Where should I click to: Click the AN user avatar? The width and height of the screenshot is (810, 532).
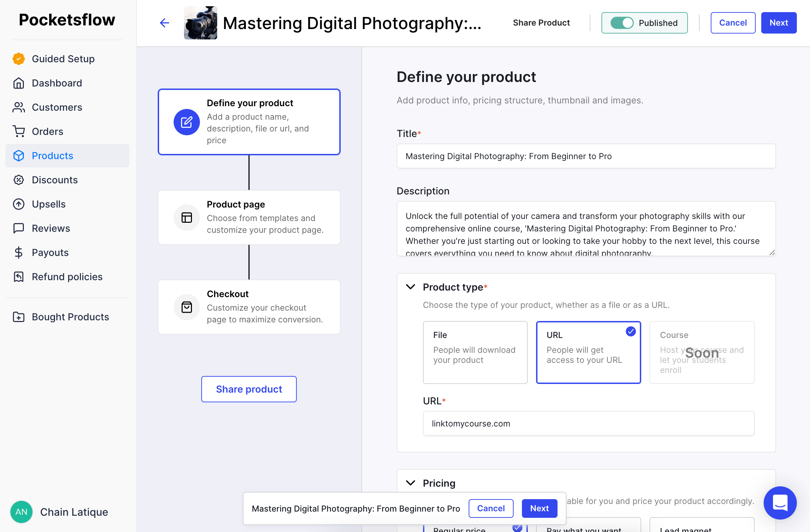point(21,512)
